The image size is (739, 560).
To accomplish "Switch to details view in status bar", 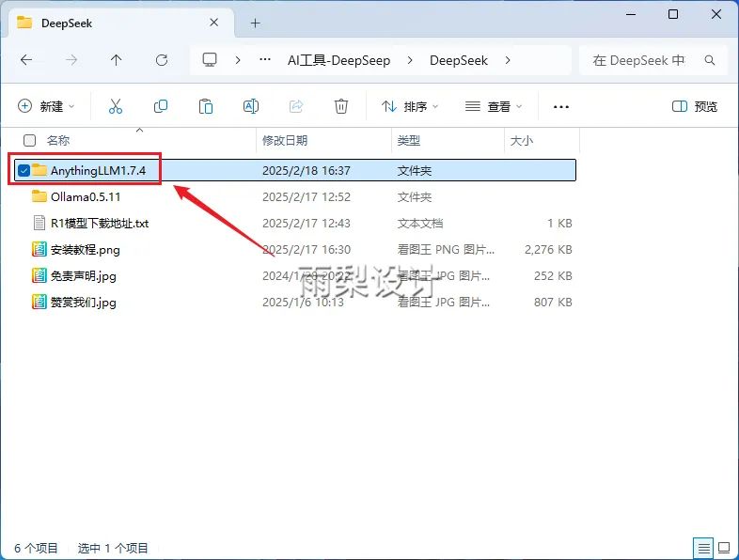I will point(703,548).
